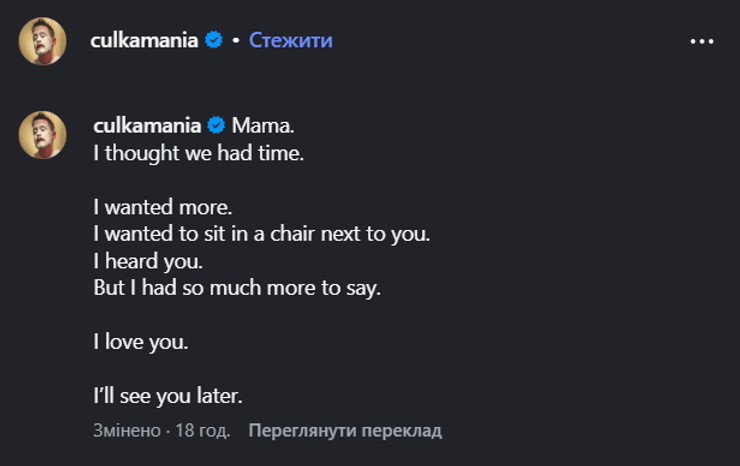The height and width of the screenshot is (466, 740).
Task: Click the dot separator before Стежити
Action: (236, 41)
